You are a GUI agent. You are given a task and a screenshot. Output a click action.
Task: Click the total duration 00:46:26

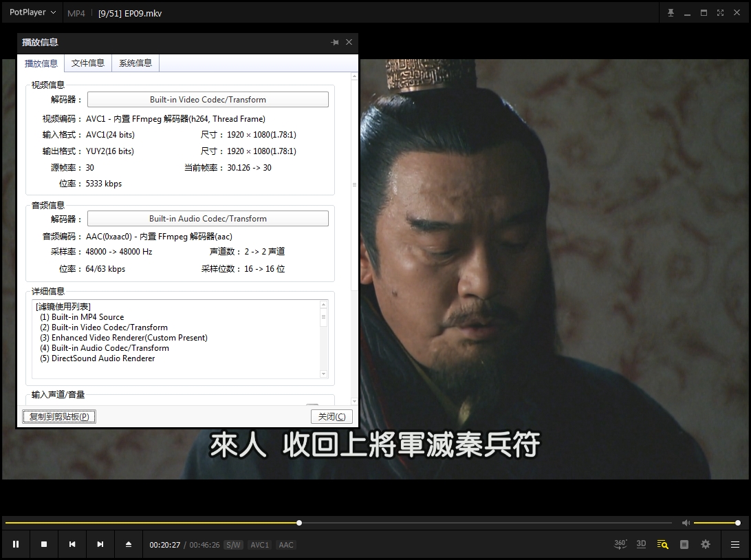tap(204, 545)
